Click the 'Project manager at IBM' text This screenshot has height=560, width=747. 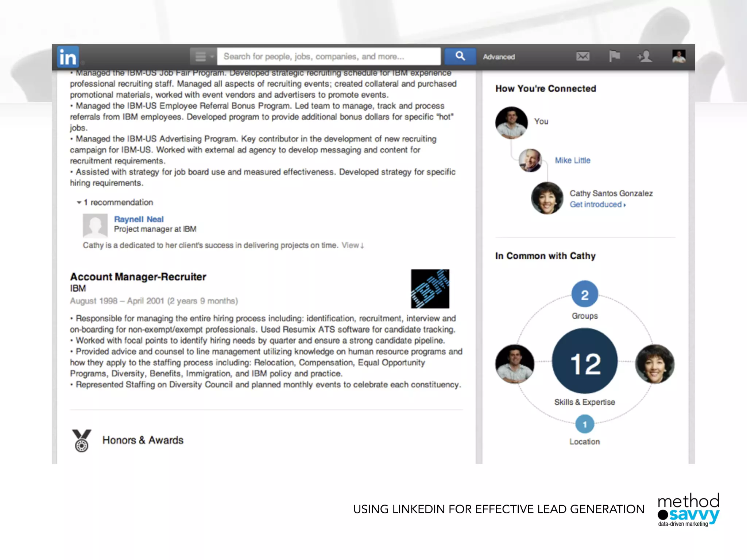point(155,229)
